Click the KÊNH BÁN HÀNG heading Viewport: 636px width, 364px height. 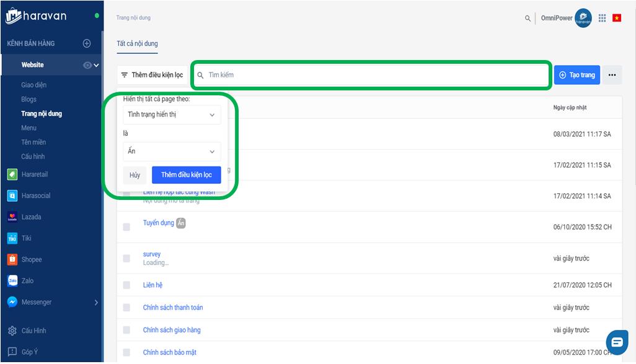click(x=31, y=43)
